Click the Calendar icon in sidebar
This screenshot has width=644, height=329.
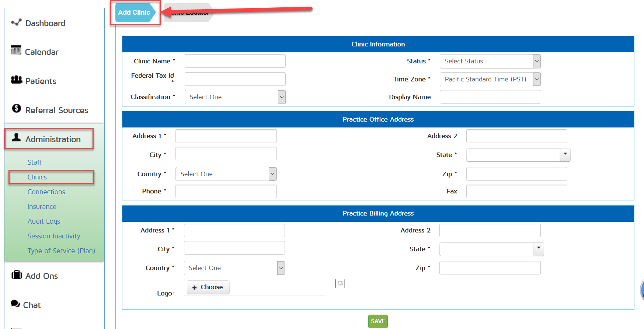(16, 50)
